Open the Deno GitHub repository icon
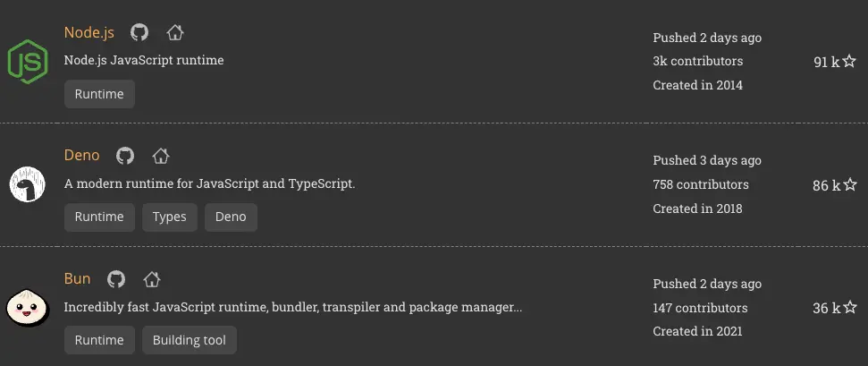868x366 pixels. coord(125,156)
